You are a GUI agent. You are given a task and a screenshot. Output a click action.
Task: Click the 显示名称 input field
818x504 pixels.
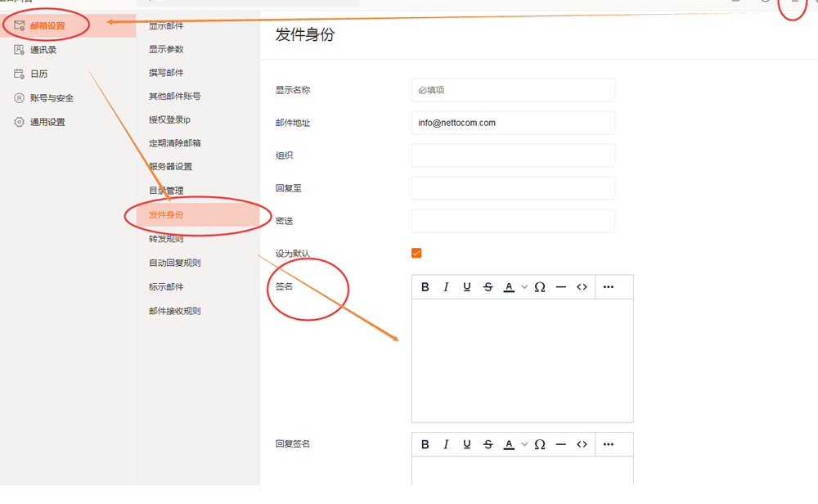pyautogui.click(x=513, y=90)
